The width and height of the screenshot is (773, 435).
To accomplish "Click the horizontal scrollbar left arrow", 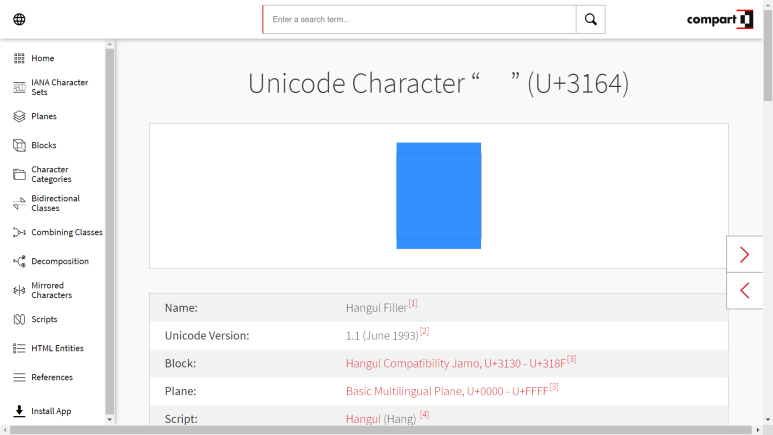I will [x=4, y=430].
